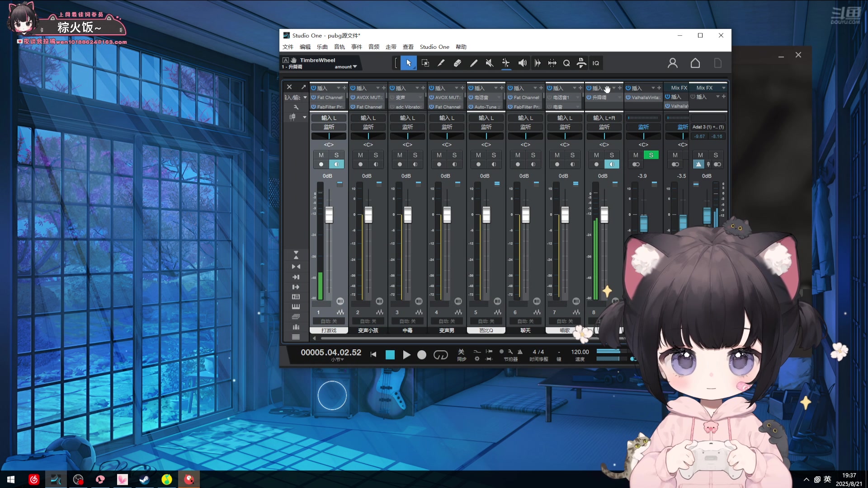
Task: Stop playback in transport
Action: click(390, 355)
